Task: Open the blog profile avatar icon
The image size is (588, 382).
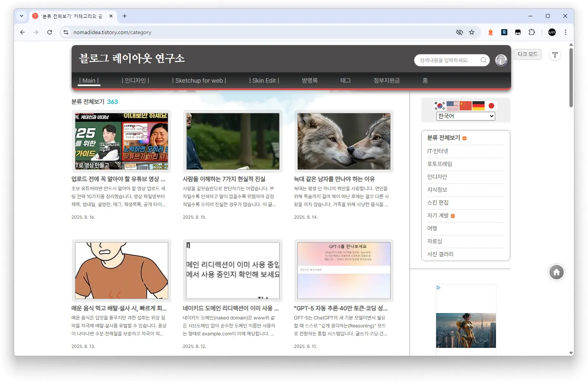Action: point(501,60)
